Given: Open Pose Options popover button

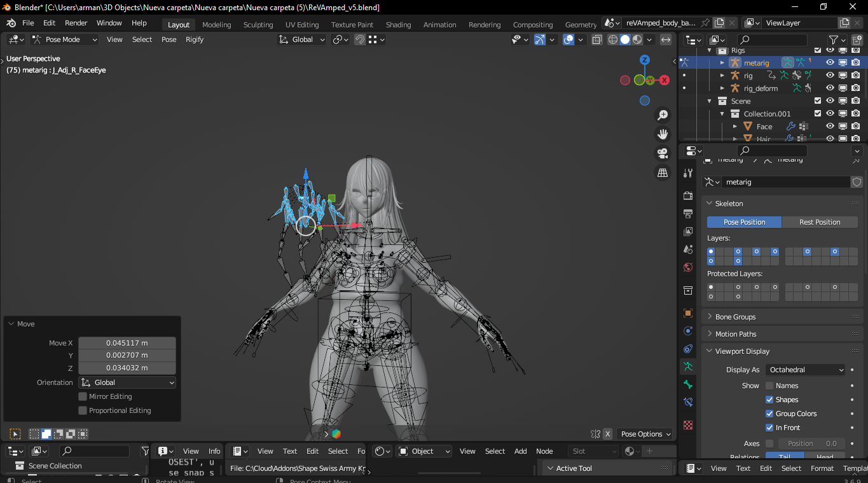Looking at the screenshot, I should [645, 434].
